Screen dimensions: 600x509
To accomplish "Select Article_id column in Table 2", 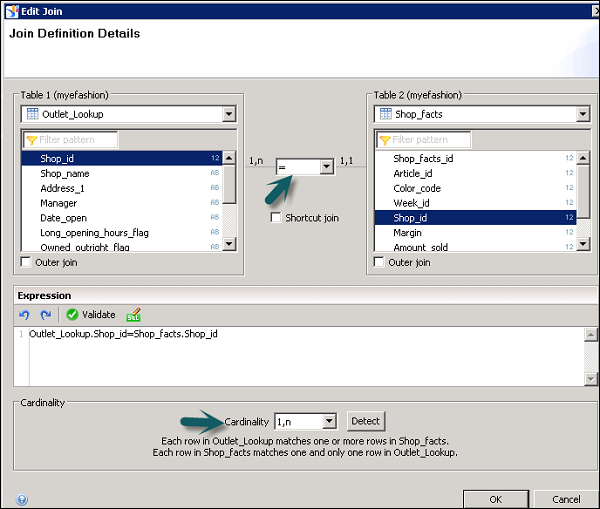I will 412,173.
